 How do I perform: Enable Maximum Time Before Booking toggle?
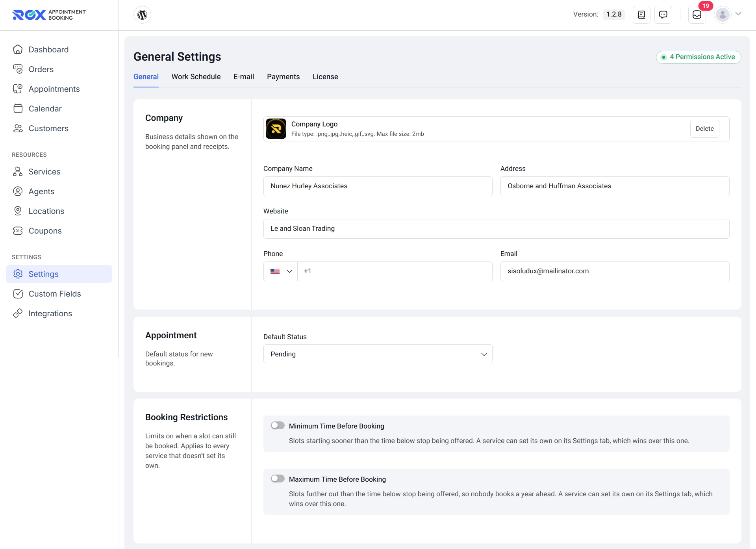click(278, 479)
